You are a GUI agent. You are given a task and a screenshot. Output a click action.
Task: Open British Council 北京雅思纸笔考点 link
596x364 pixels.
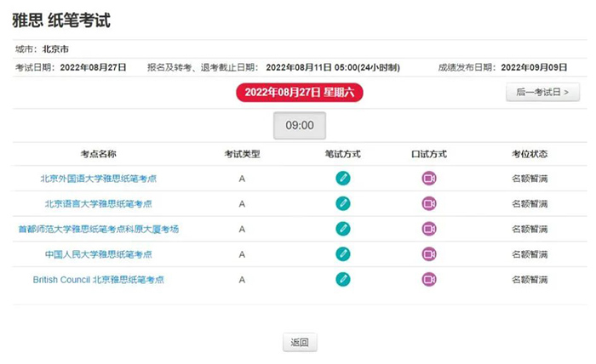[x=99, y=279]
